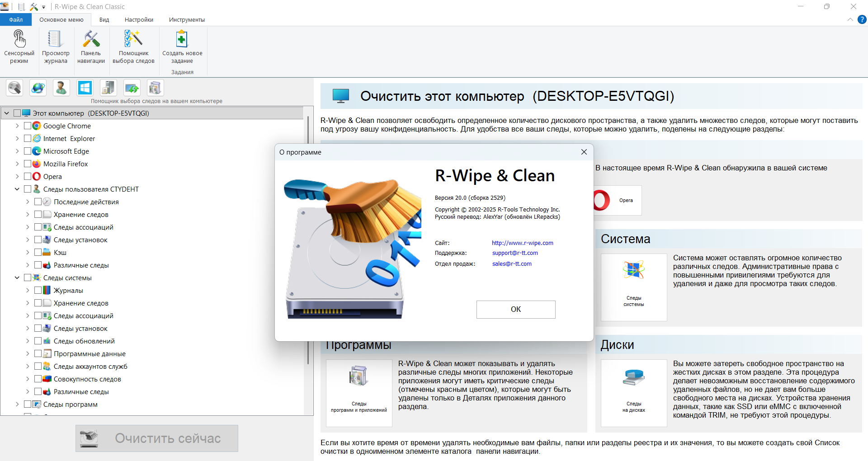Expand the Кэш node
This screenshot has height=461, width=868.
click(x=28, y=252)
